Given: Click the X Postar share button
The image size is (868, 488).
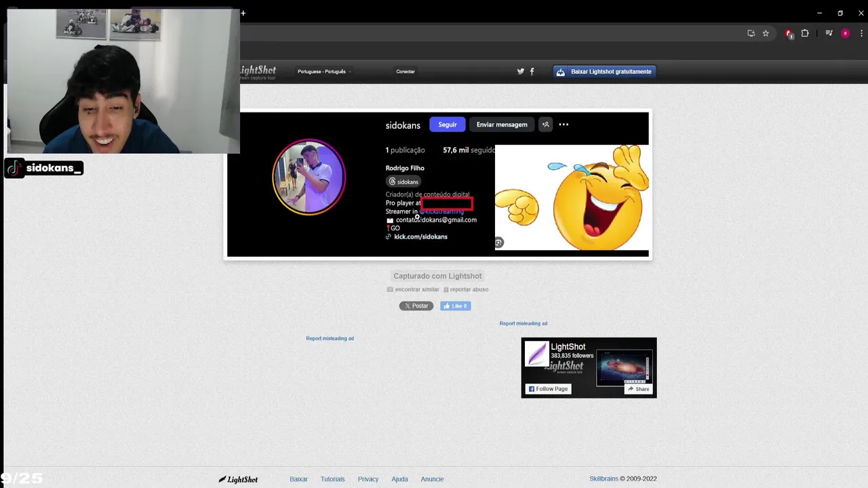Looking at the screenshot, I should coord(416,306).
